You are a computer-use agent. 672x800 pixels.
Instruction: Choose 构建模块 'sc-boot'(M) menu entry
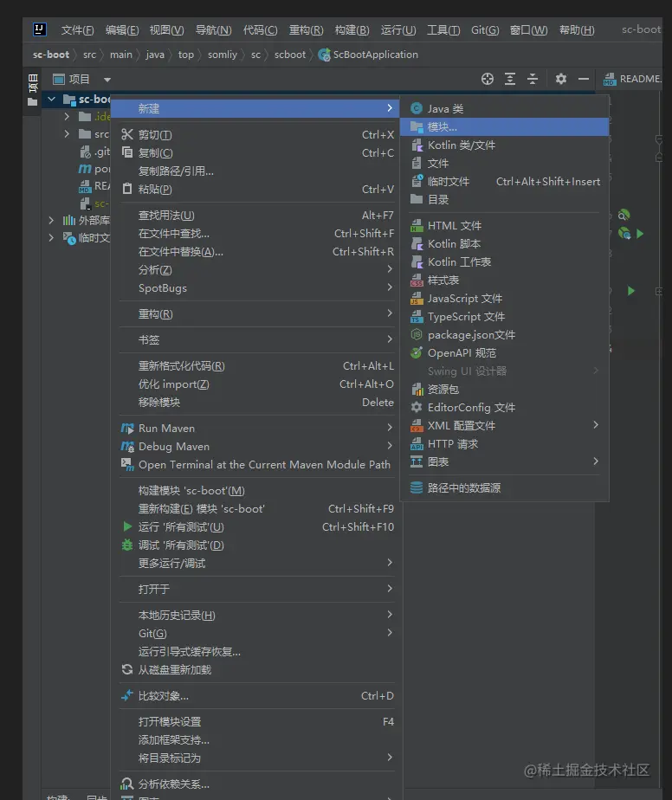(257, 490)
